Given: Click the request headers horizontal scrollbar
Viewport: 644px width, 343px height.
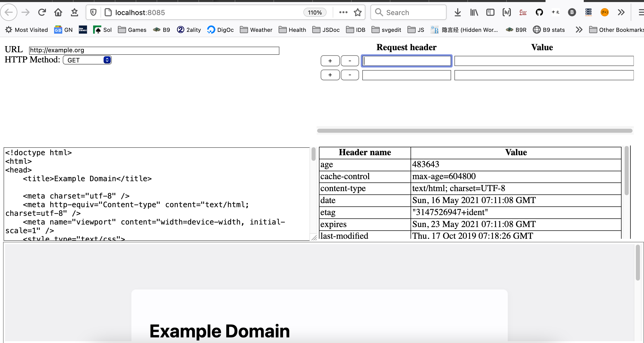Looking at the screenshot, I should pos(475,131).
